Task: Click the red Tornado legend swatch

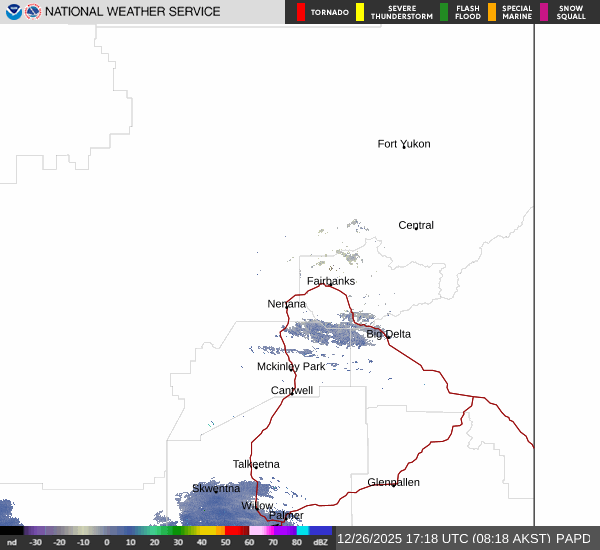Action: (301, 12)
